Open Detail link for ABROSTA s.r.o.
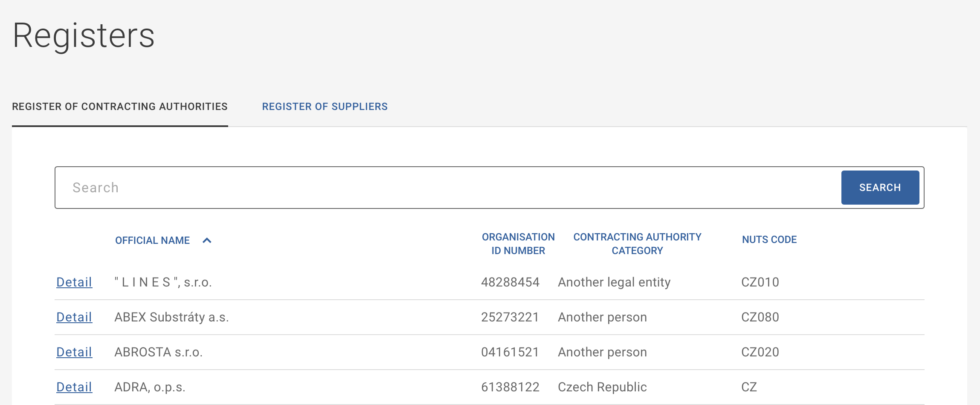This screenshot has width=980, height=405. point(74,352)
